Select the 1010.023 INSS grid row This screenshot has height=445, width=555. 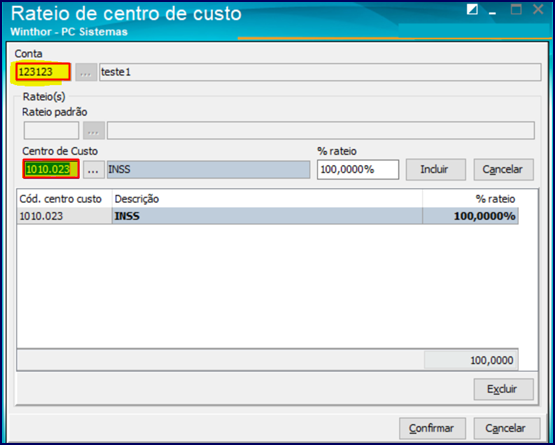pos(268,216)
